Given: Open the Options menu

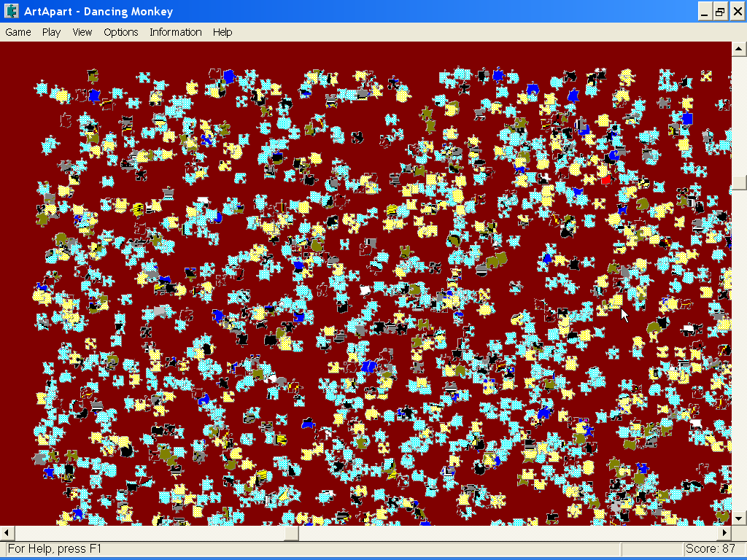Looking at the screenshot, I should point(121,32).
